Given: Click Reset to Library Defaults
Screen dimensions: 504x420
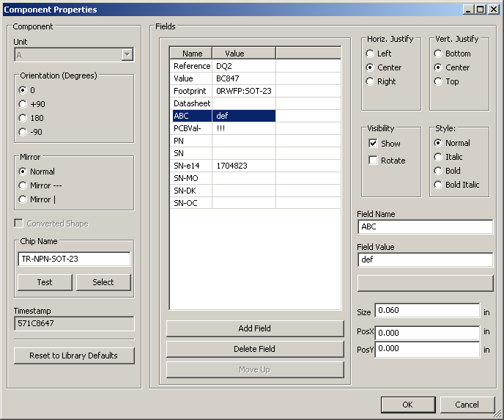Looking at the screenshot, I should pos(74,355).
